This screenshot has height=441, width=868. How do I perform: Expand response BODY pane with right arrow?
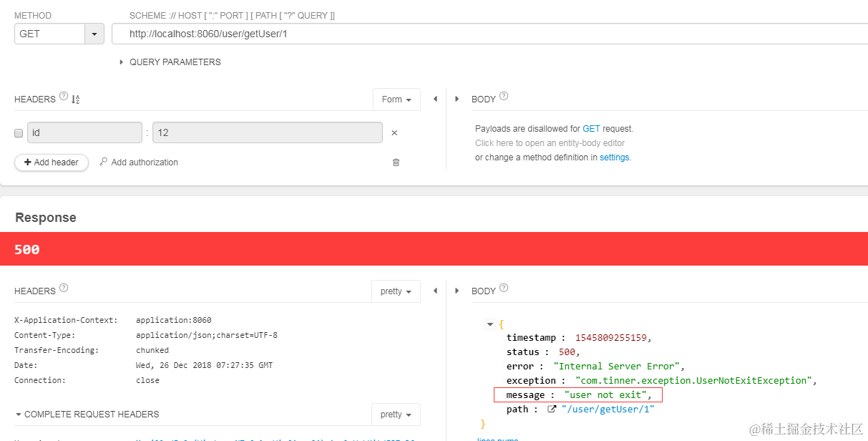457,291
